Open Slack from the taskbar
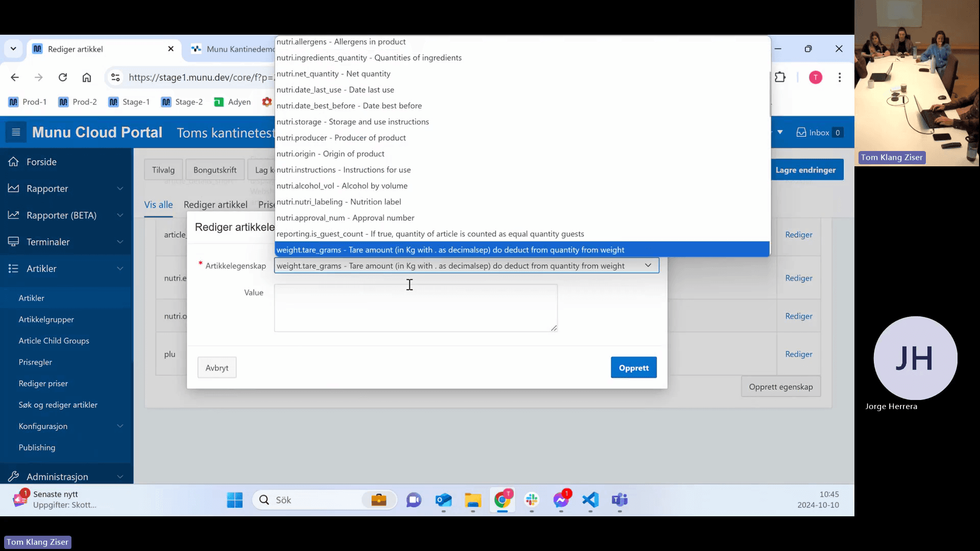 tap(532, 500)
